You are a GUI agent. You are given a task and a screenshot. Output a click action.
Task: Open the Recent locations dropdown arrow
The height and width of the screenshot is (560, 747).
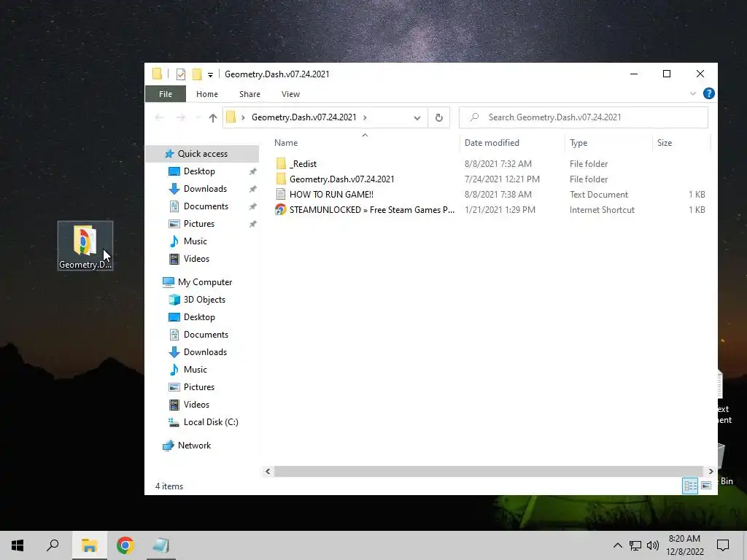pos(198,117)
